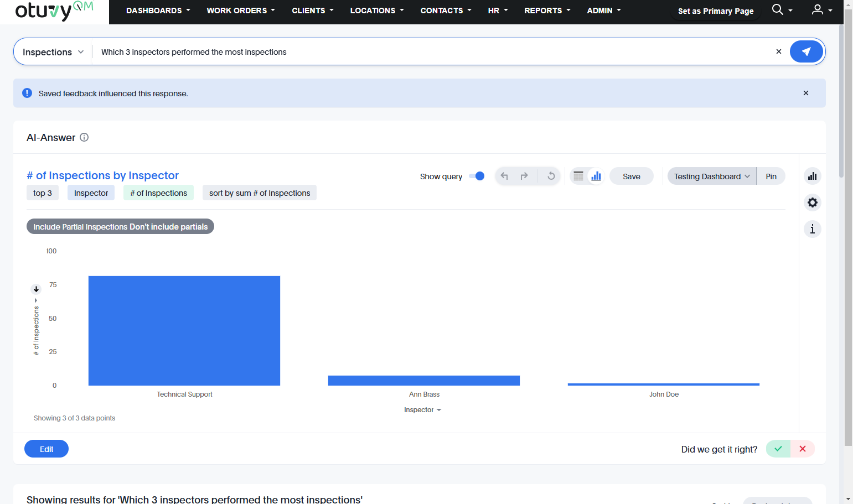Open AI-Answer info tooltip icon
853x504 pixels.
tap(84, 137)
